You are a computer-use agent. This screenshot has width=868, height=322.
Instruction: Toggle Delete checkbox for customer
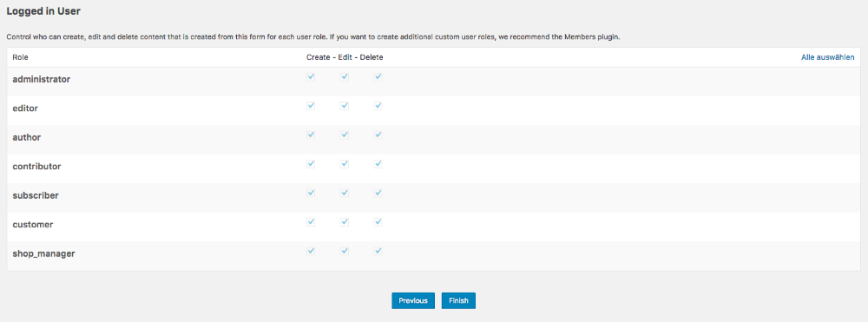tap(378, 222)
